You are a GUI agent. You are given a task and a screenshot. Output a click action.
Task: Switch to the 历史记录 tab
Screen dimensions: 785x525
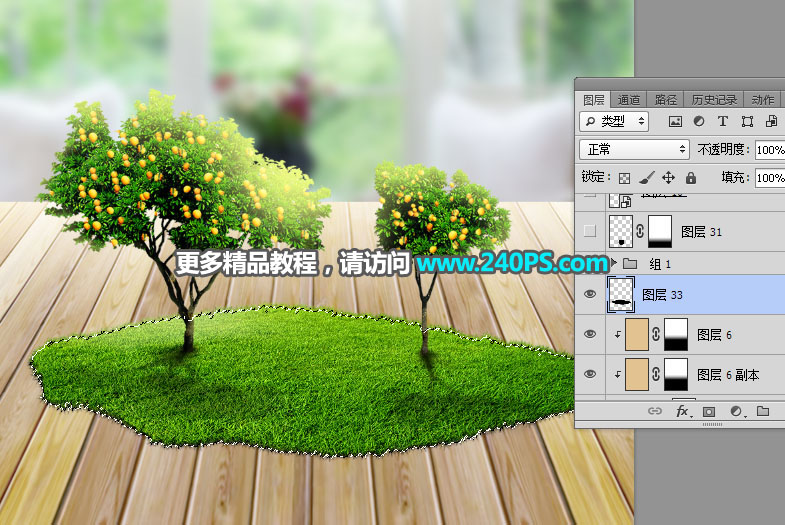[714, 99]
